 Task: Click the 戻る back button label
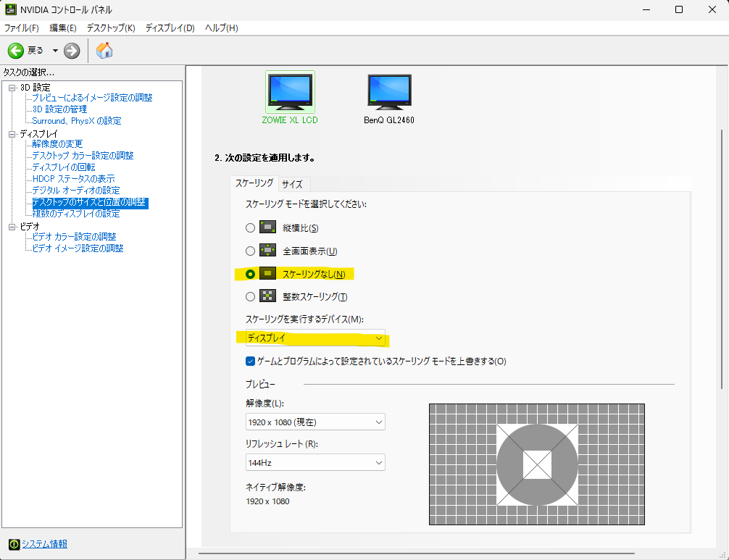pyautogui.click(x=36, y=50)
